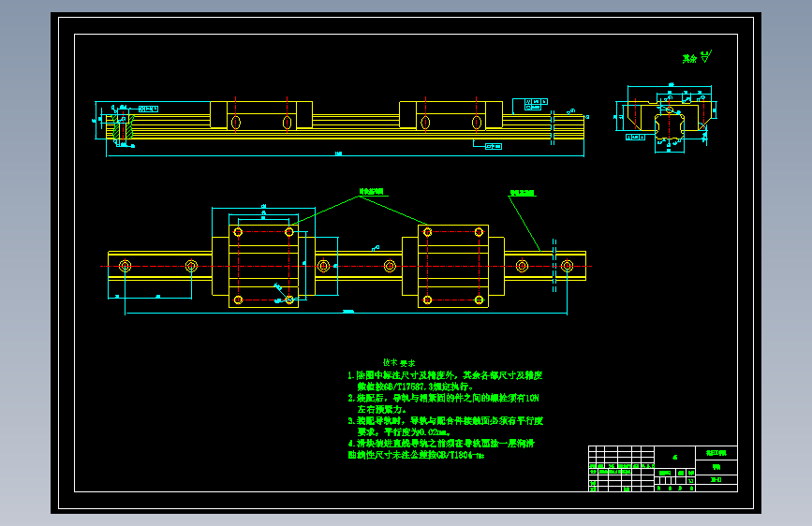Screen dimensions: 812x526
Task: Select the requirement line mentioning GB/T17587.3
Action: point(415,387)
